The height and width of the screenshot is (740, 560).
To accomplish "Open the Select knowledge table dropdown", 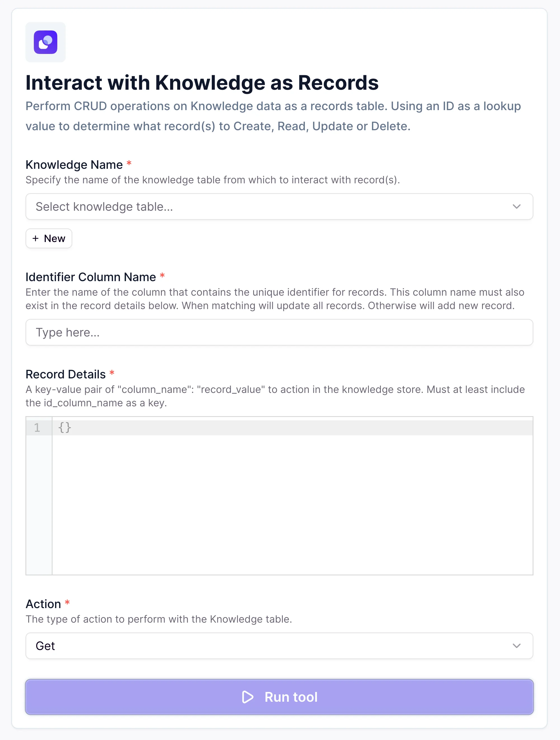I will coord(279,207).
